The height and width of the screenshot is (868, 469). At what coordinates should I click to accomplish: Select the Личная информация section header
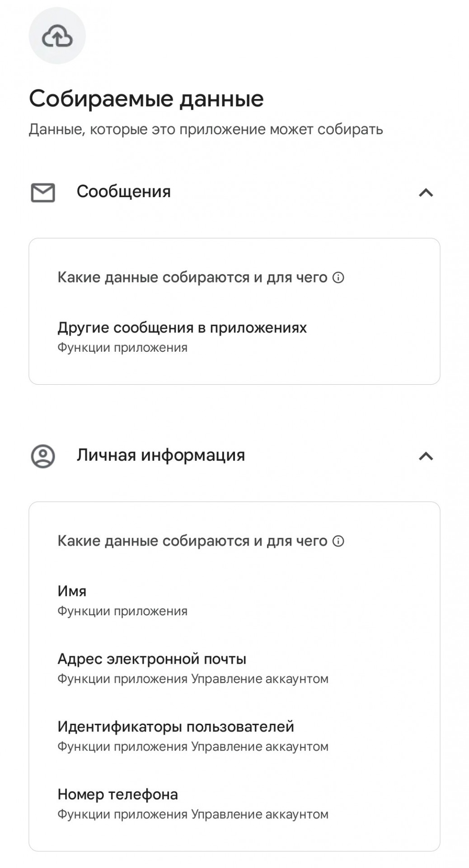click(x=234, y=456)
